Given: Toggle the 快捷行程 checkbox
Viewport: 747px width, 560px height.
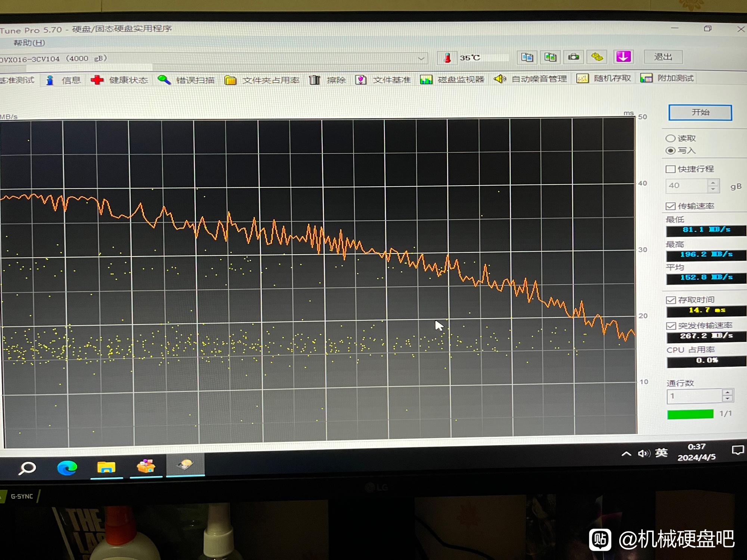Looking at the screenshot, I should click(670, 169).
